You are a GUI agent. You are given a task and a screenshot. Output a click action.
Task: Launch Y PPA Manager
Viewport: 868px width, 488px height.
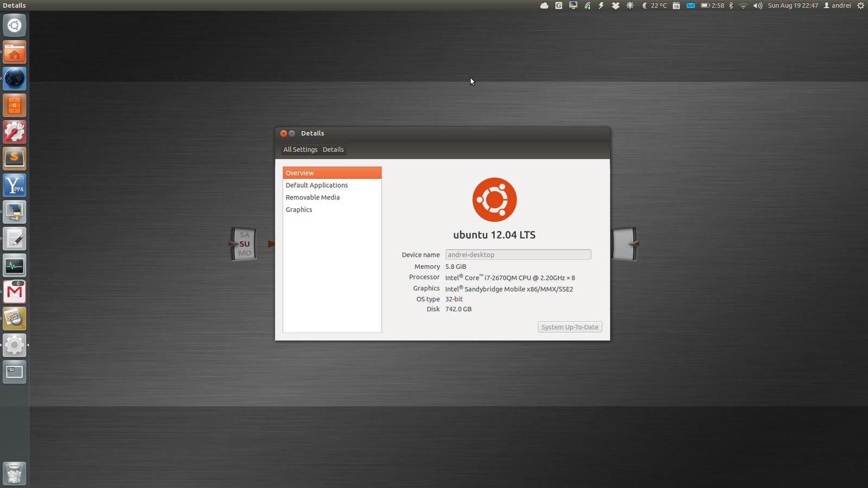(15, 185)
